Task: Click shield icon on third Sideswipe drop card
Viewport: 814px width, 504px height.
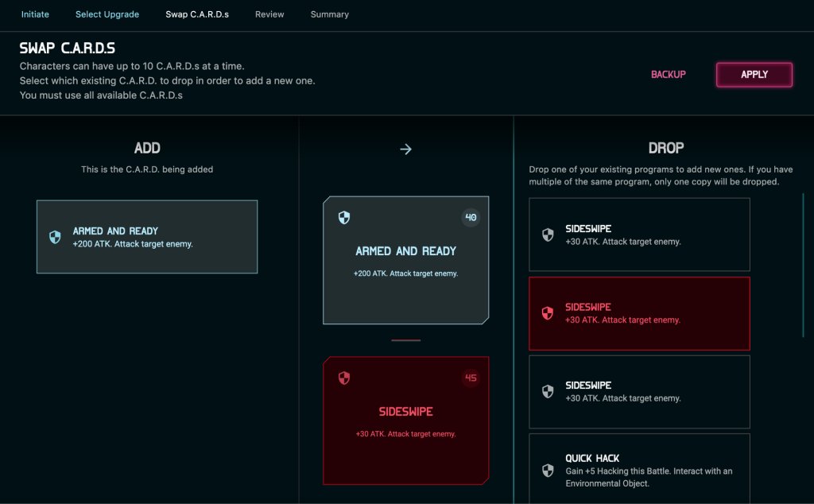Action: (548, 391)
